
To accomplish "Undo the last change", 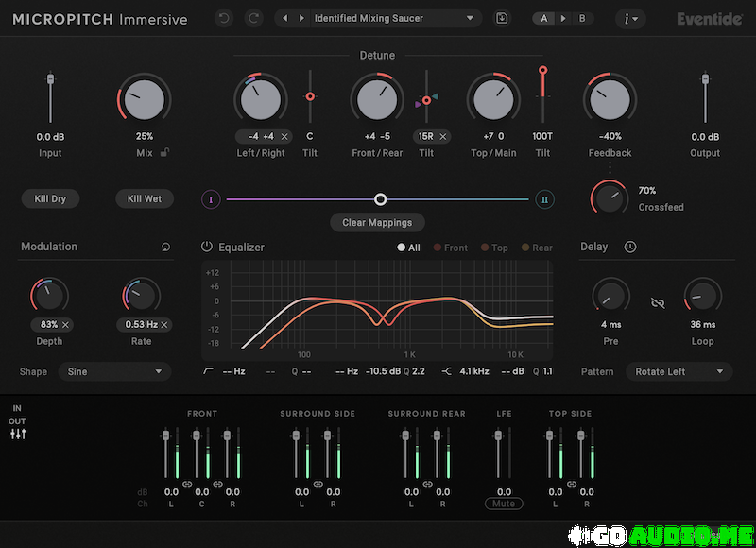I will click(x=224, y=18).
